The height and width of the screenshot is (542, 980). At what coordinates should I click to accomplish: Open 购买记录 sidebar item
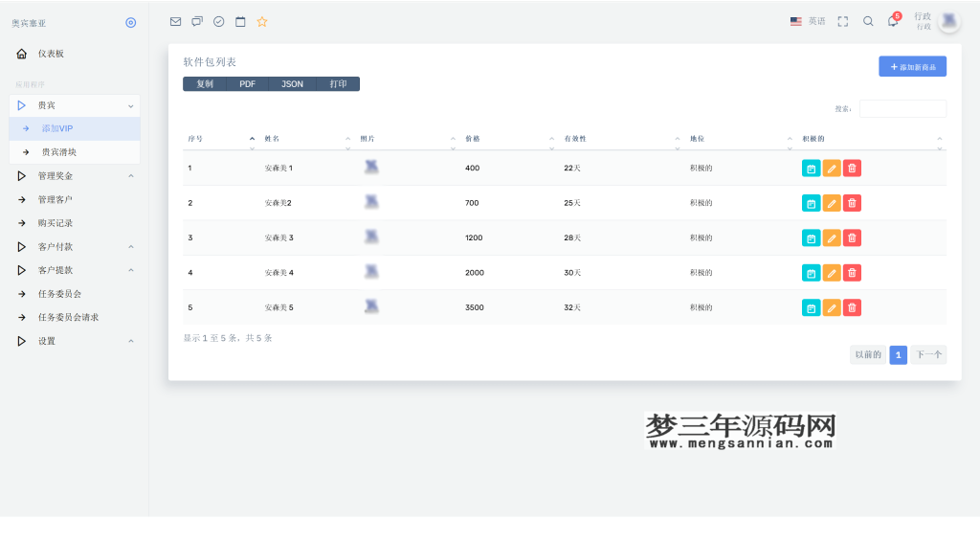75,223
